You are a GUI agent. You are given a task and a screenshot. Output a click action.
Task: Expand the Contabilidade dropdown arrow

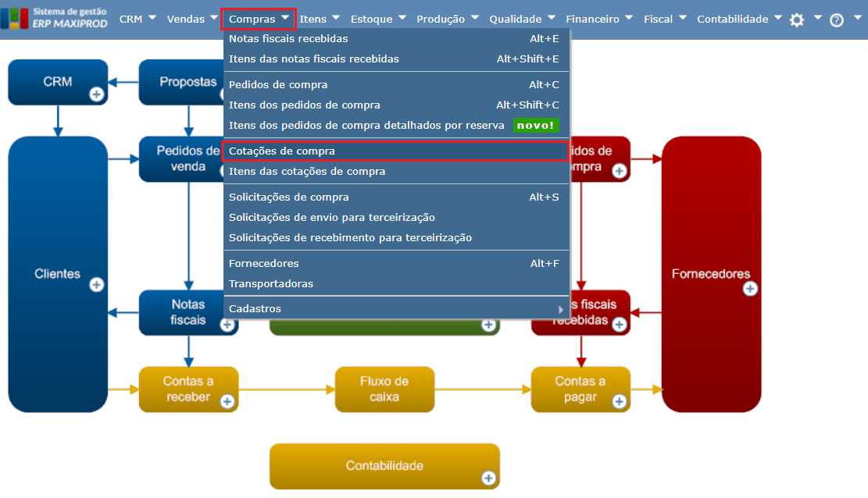coord(778,18)
